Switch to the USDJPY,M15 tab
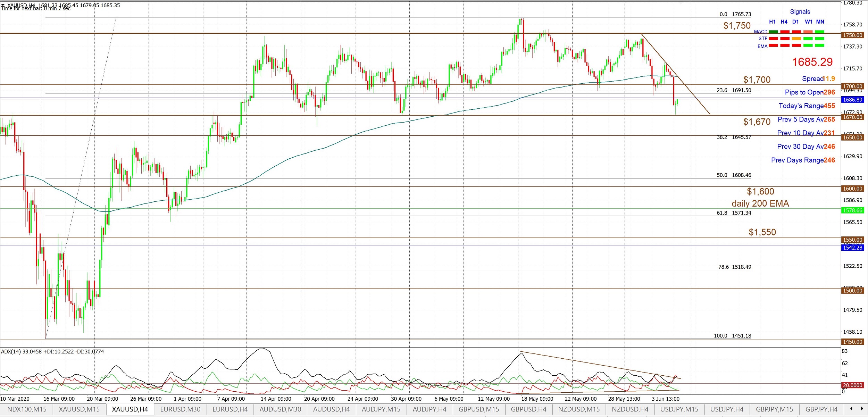 point(679,409)
